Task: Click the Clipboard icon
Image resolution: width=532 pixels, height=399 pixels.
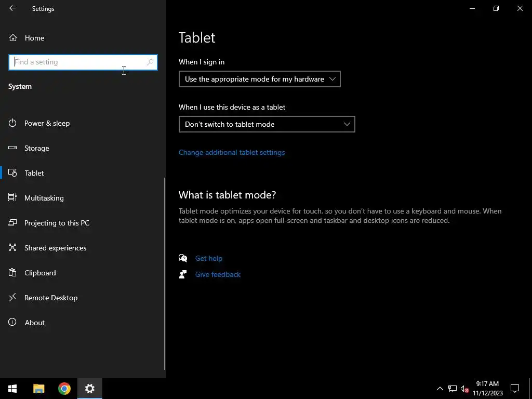Action: click(x=13, y=273)
